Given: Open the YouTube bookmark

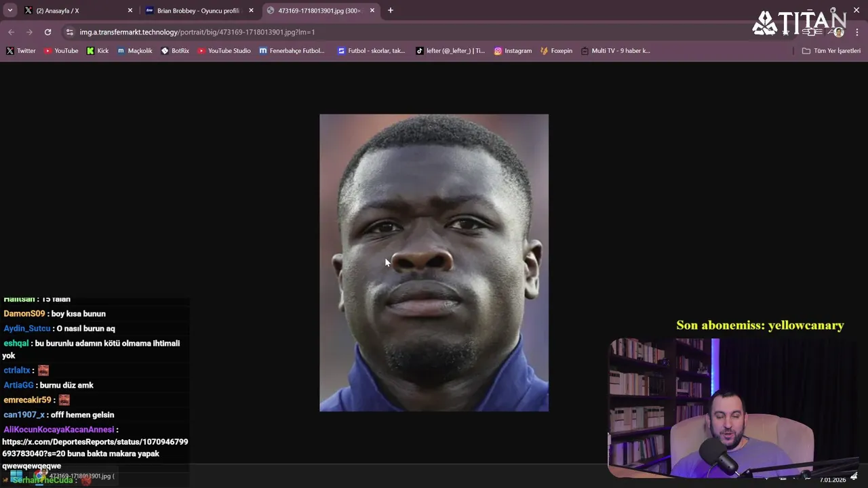Looking at the screenshot, I should [x=61, y=51].
